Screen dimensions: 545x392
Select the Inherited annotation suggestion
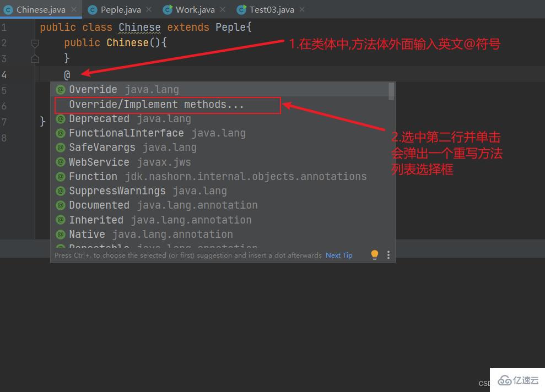point(220,220)
